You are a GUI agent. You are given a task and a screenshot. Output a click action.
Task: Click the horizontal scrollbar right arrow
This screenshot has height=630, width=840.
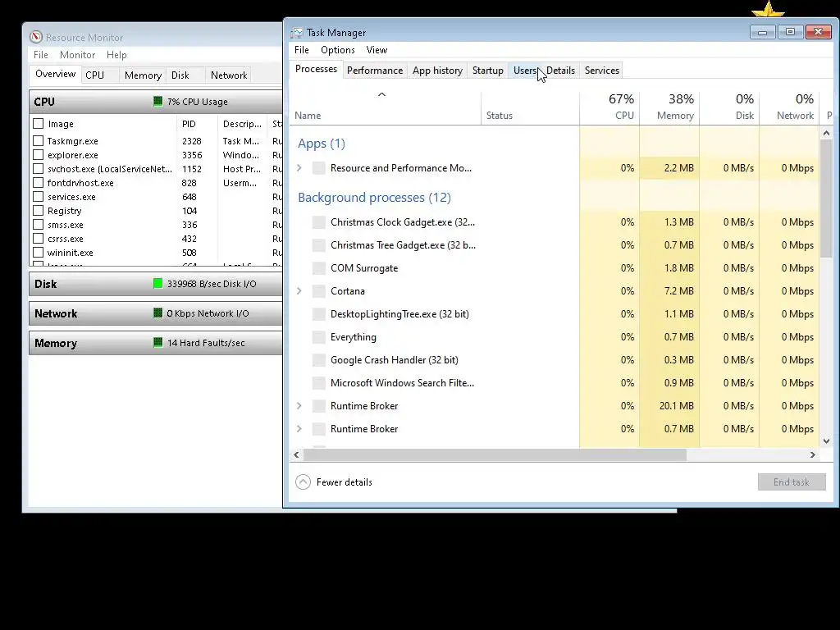(813, 454)
